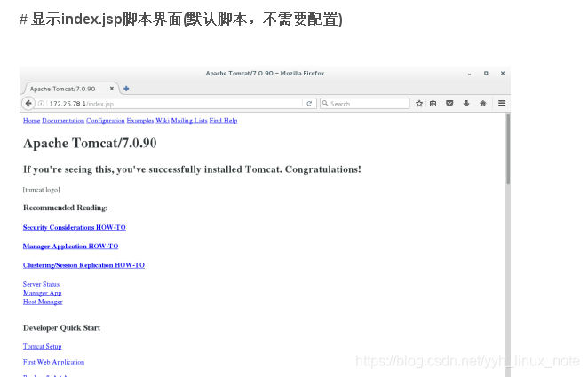
Task: Open the Wiki link
Action: [163, 121]
